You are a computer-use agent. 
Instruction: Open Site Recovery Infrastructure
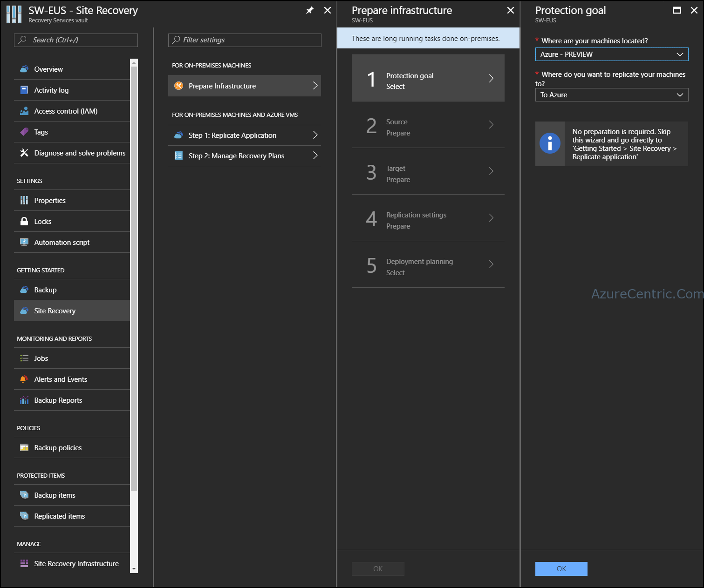72,563
